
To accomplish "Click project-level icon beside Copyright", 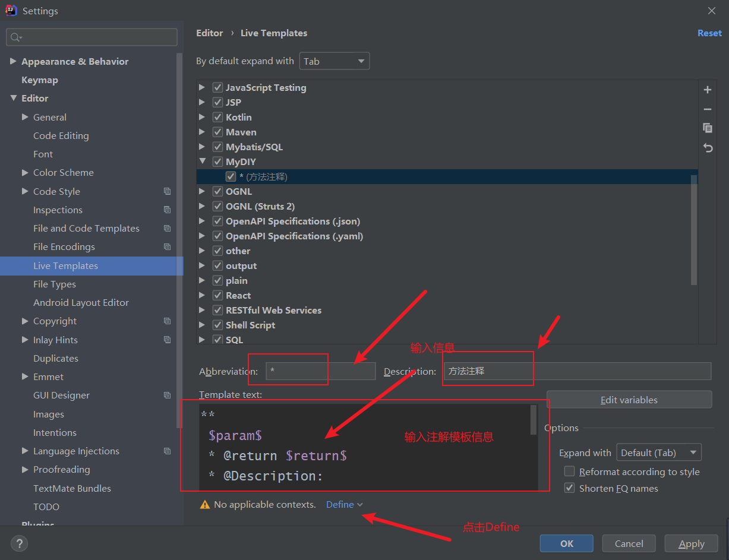I will point(167,321).
